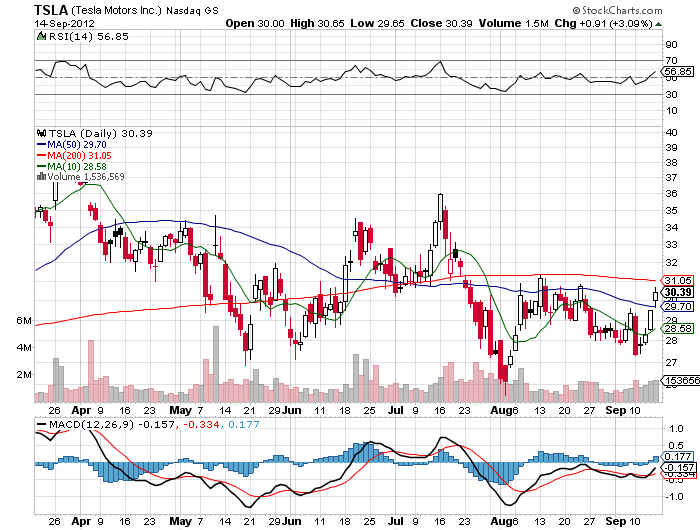Click the RSI value label 56.85
Image resolution: width=700 pixels, height=530 pixels.
(678, 71)
